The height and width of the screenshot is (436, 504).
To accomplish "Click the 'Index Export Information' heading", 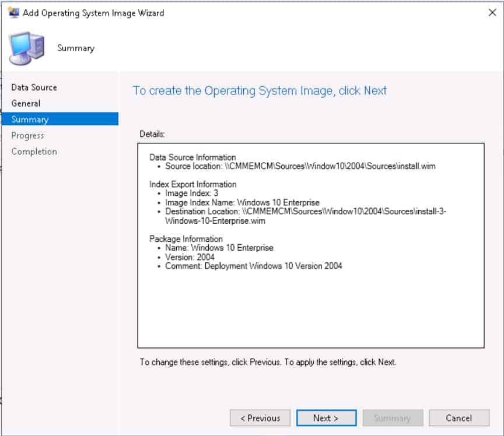I will pos(193,184).
